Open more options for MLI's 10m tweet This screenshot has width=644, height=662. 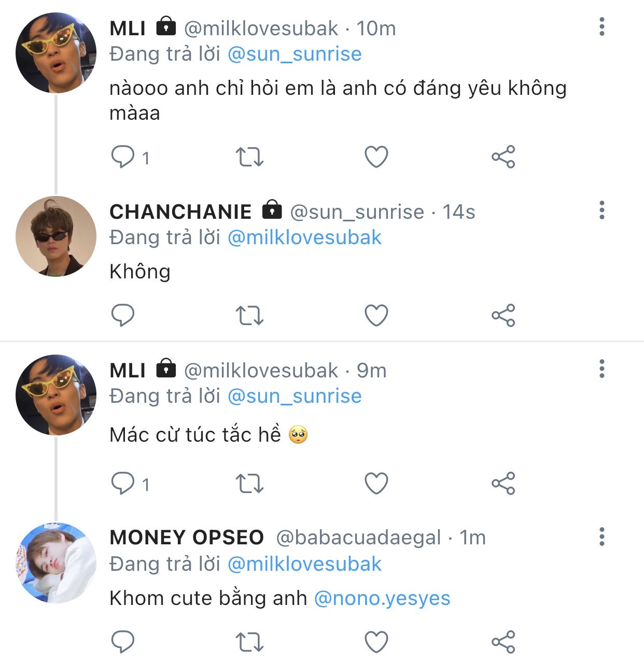pyautogui.click(x=601, y=26)
